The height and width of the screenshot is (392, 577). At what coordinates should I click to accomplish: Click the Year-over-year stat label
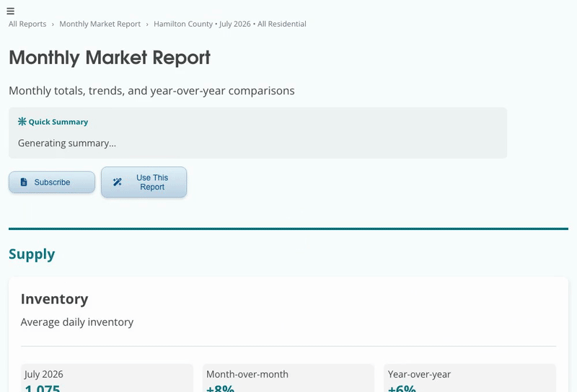[x=419, y=375]
